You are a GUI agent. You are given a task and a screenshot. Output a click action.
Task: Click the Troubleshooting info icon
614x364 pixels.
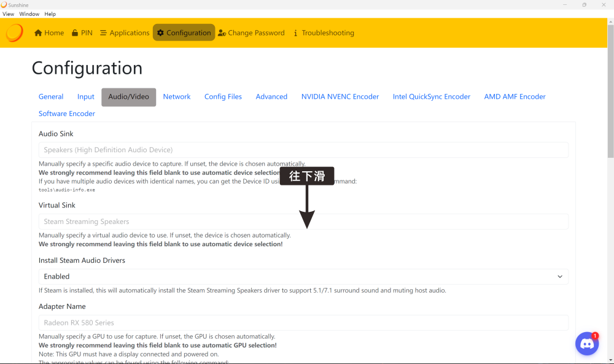tap(295, 33)
